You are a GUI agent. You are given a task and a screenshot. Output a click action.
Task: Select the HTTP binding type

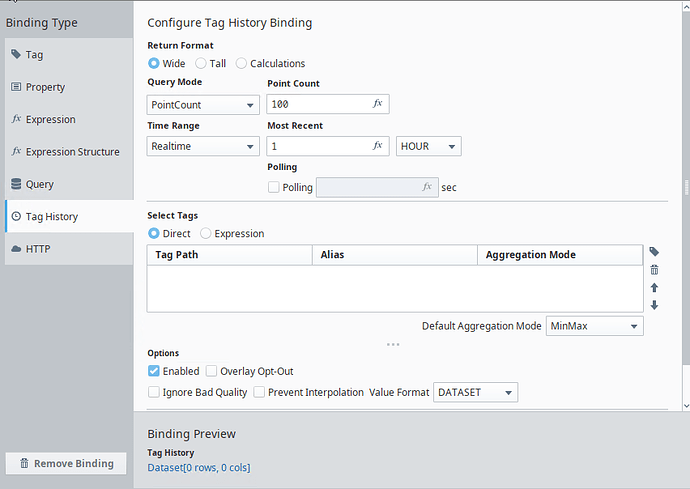click(38, 249)
